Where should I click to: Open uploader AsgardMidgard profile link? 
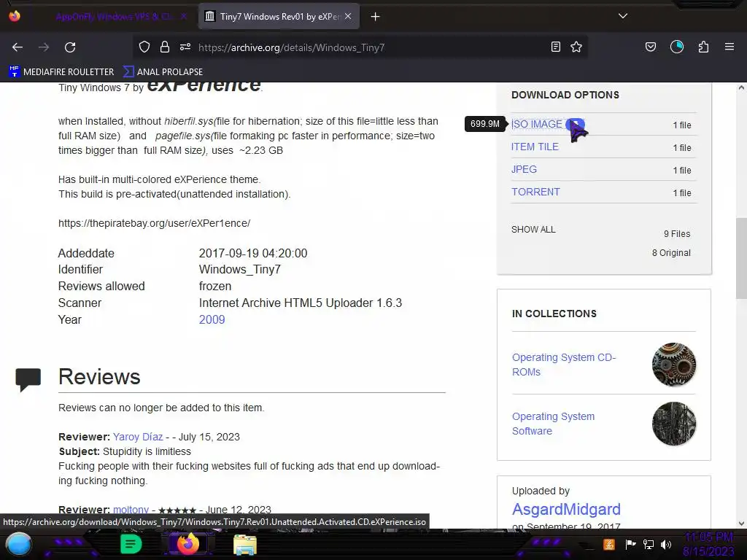566,509
